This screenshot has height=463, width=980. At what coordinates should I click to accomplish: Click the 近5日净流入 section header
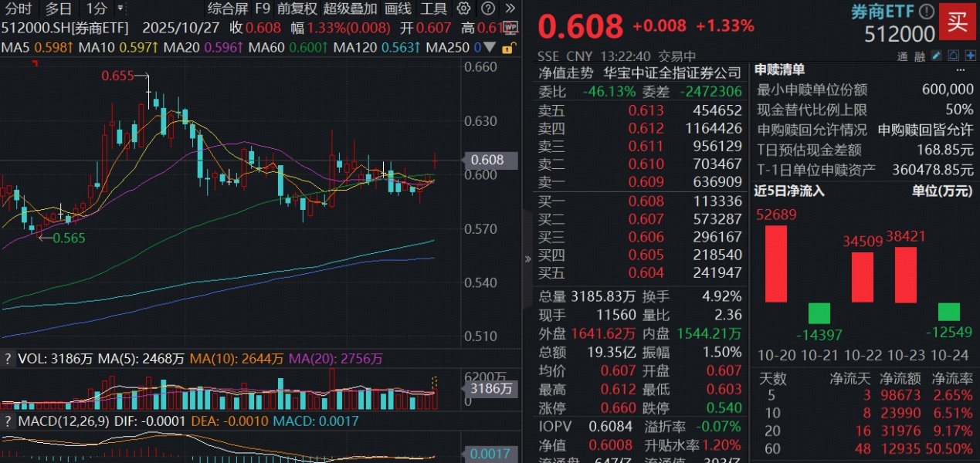pos(789,191)
